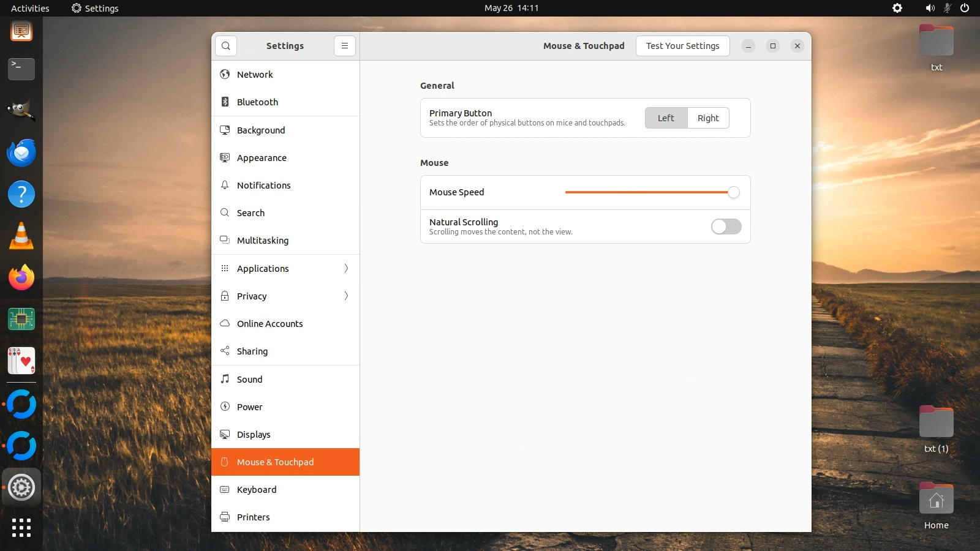980x551 pixels.
Task: Open the system status menu power icon
Action: point(965,8)
